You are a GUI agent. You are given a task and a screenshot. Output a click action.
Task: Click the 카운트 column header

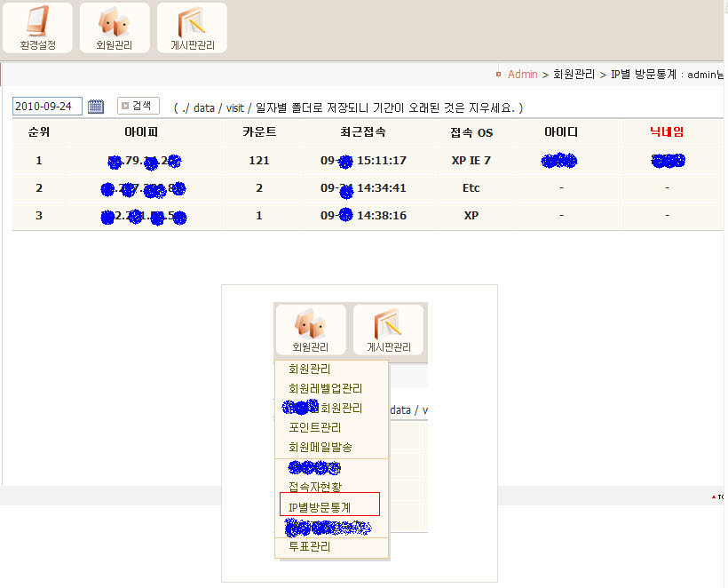pos(259,131)
